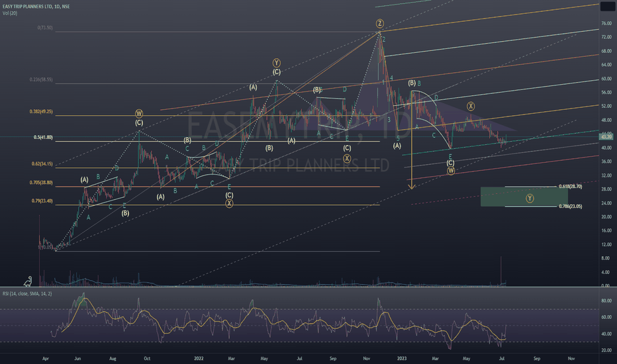Click the 76.00 price axis value
The height and width of the screenshot is (364, 617).
pos(606,24)
